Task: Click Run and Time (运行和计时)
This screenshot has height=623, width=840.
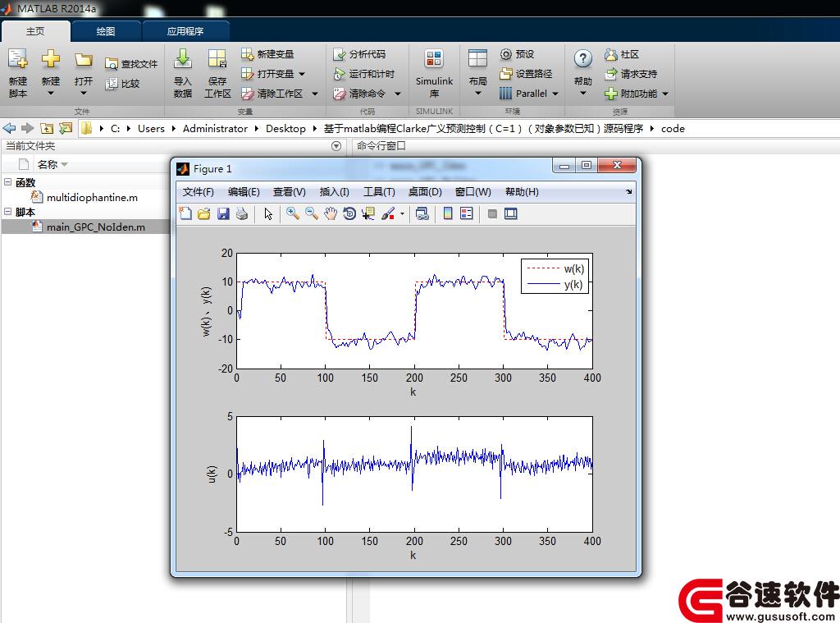Action: tap(363, 73)
